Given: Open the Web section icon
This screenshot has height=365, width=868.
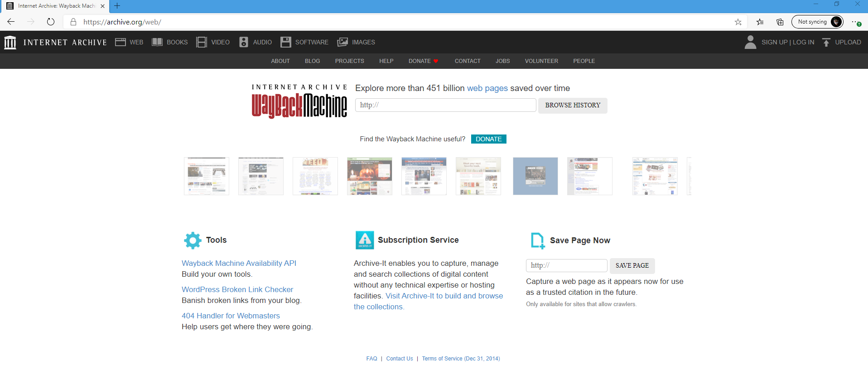Looking at the screenshot, I should pos(121,42).
